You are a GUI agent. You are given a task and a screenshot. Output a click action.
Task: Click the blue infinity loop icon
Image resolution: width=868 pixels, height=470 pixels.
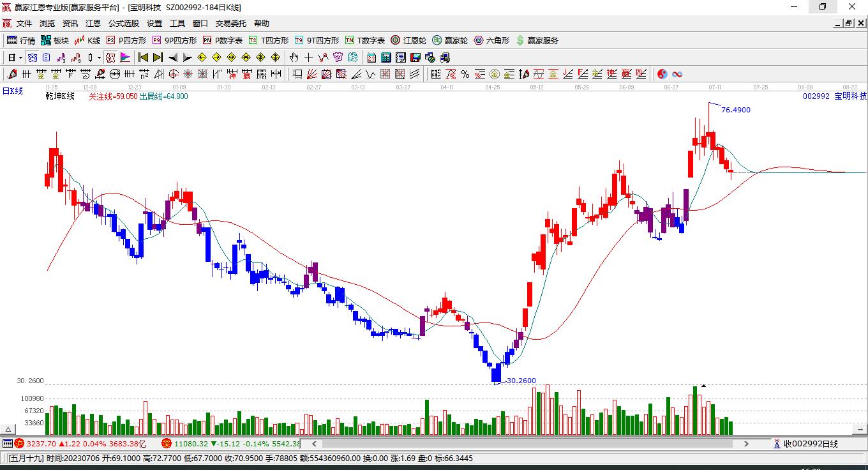[677, 74]
